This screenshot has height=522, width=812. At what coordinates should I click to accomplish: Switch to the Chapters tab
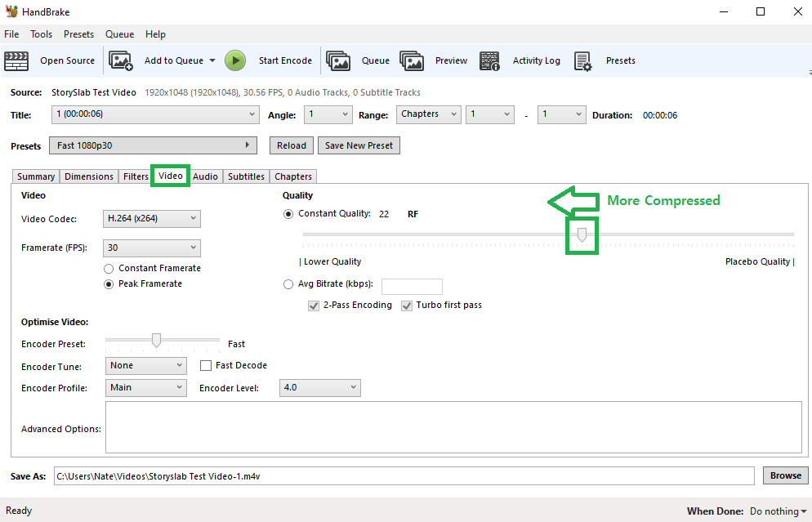[293, 176]
